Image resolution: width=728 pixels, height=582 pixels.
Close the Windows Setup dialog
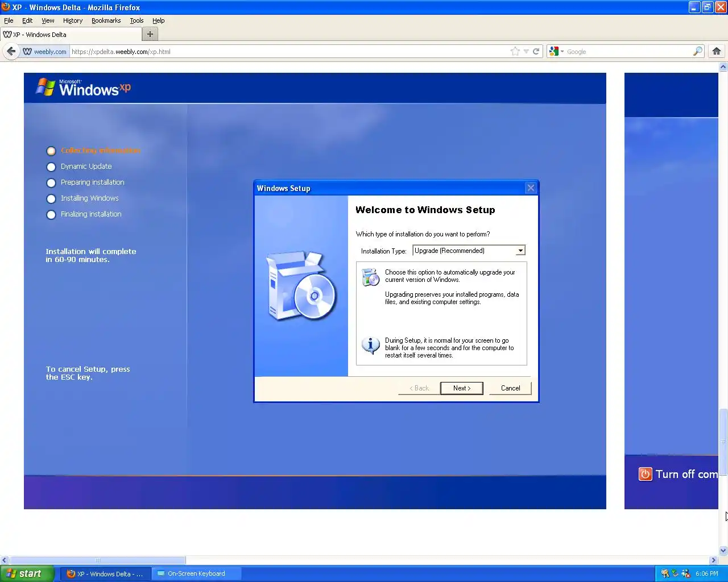(531, 188)
